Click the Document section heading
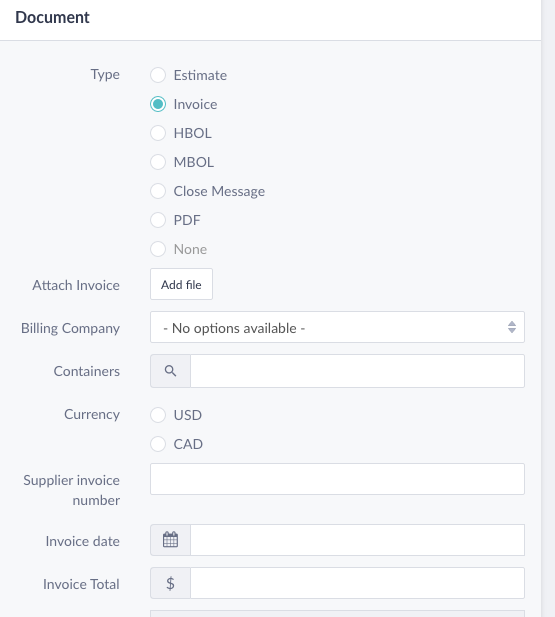555x617 pixels. pos(52,17)
